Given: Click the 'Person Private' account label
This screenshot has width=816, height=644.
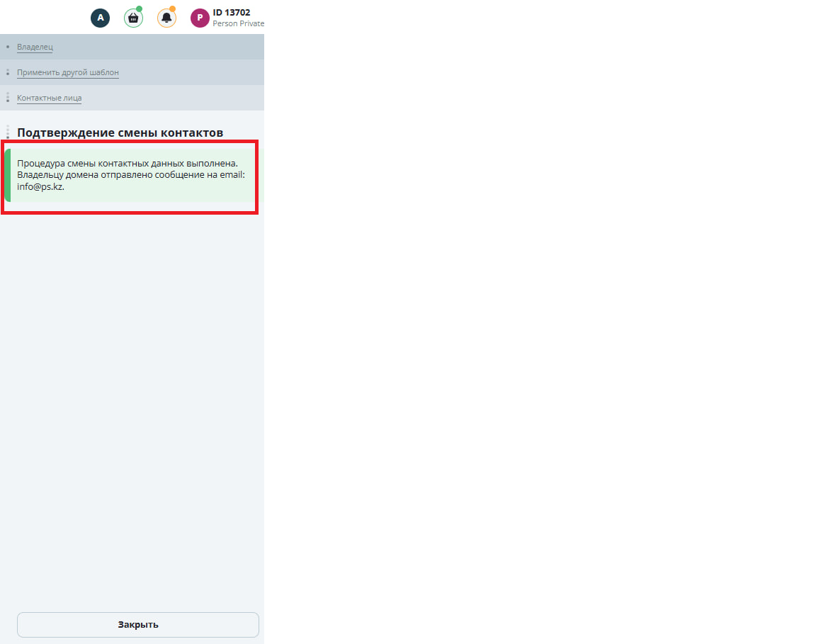Looking at the screenshot, I should 238,23.
